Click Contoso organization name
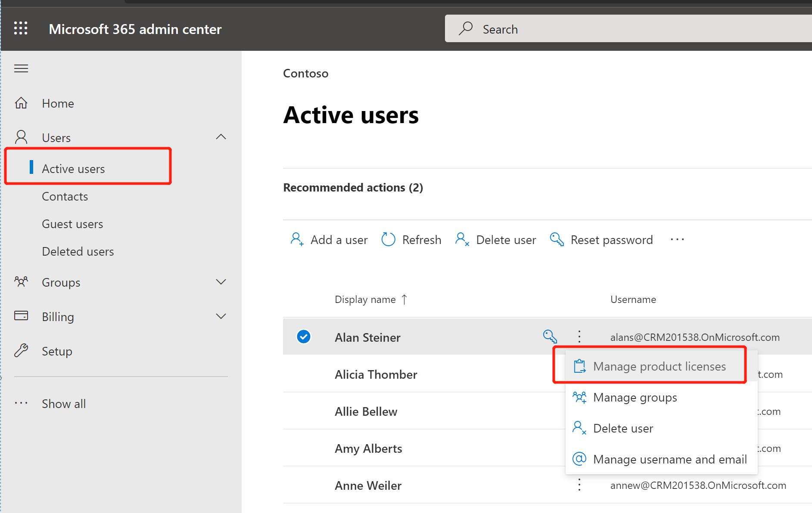 pyautogui.click(x=305, y=73)
